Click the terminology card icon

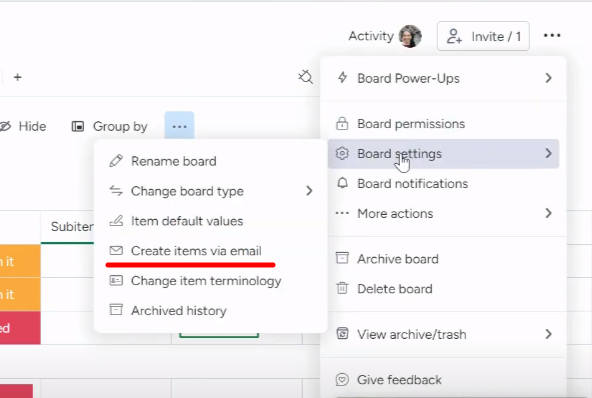click(116, 280)
